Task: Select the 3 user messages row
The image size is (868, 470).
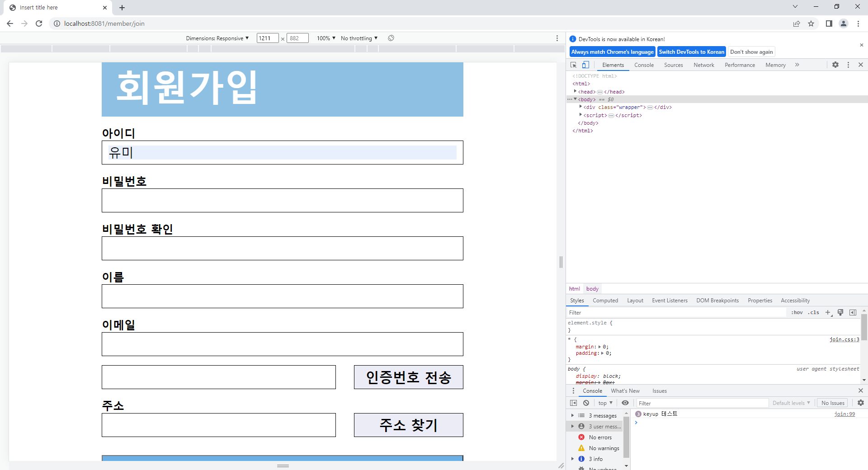Action: pos(595,427)
